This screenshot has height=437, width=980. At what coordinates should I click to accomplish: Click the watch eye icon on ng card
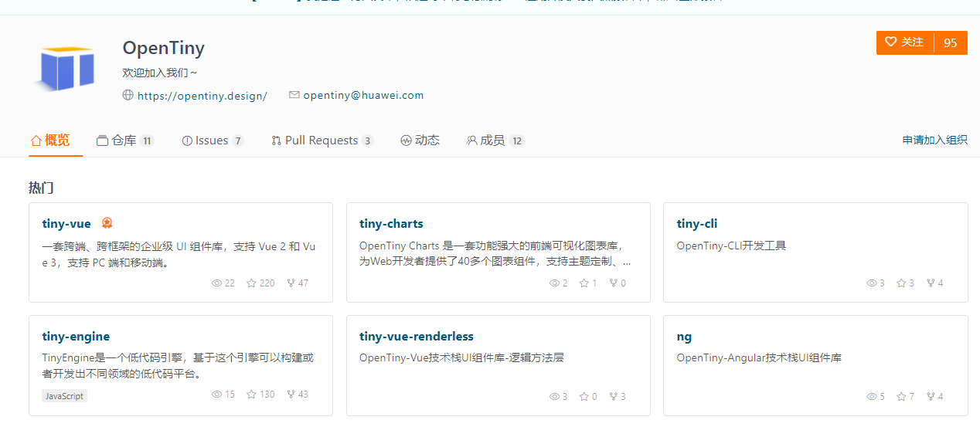[872, 397]
